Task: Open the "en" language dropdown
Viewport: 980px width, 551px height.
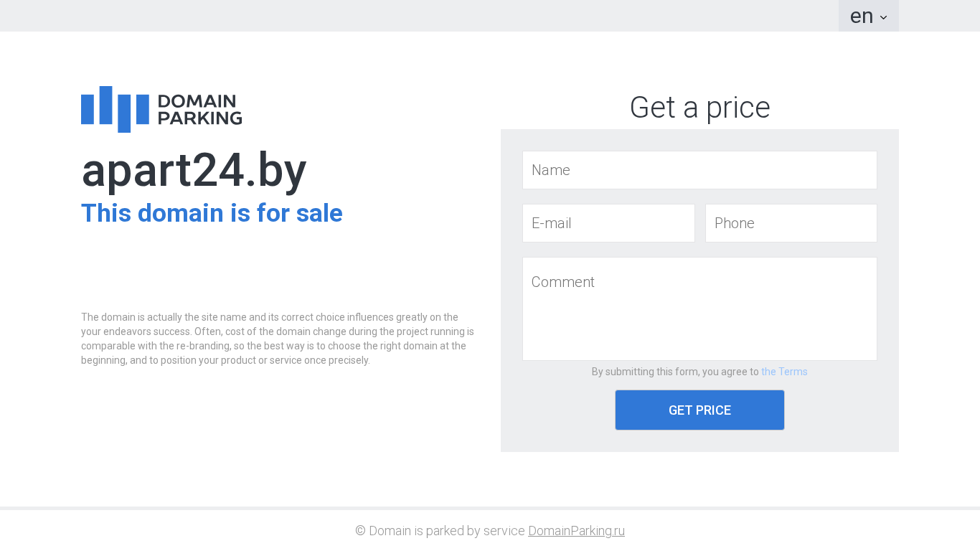Action: [862, 16]
